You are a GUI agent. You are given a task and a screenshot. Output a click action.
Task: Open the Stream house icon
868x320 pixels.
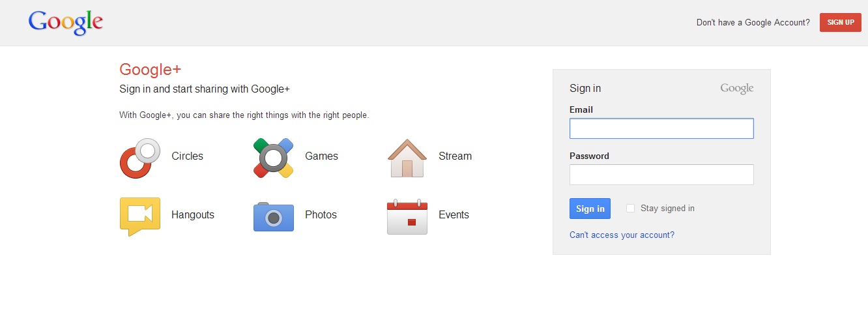click(407, 158)
